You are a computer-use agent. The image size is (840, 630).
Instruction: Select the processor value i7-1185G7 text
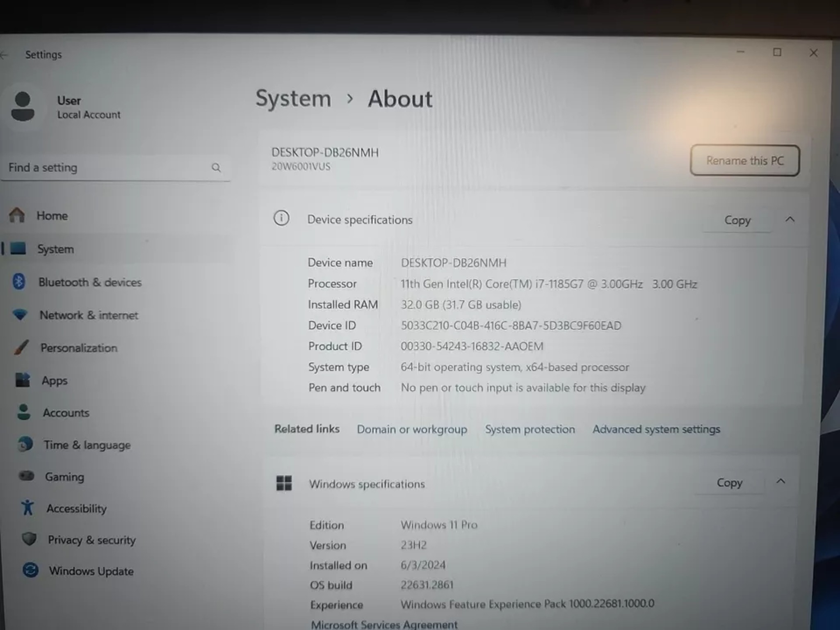point(548,284)
